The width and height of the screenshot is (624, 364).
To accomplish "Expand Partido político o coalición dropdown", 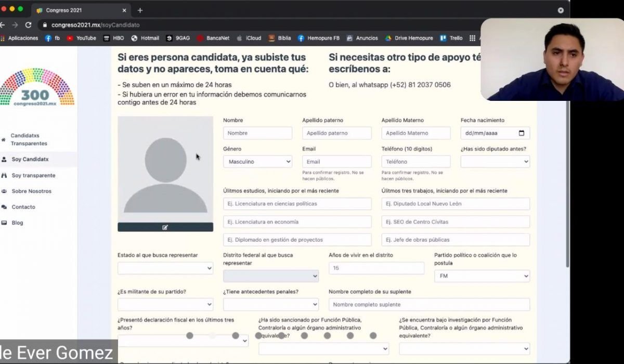I will click(482, 276).
